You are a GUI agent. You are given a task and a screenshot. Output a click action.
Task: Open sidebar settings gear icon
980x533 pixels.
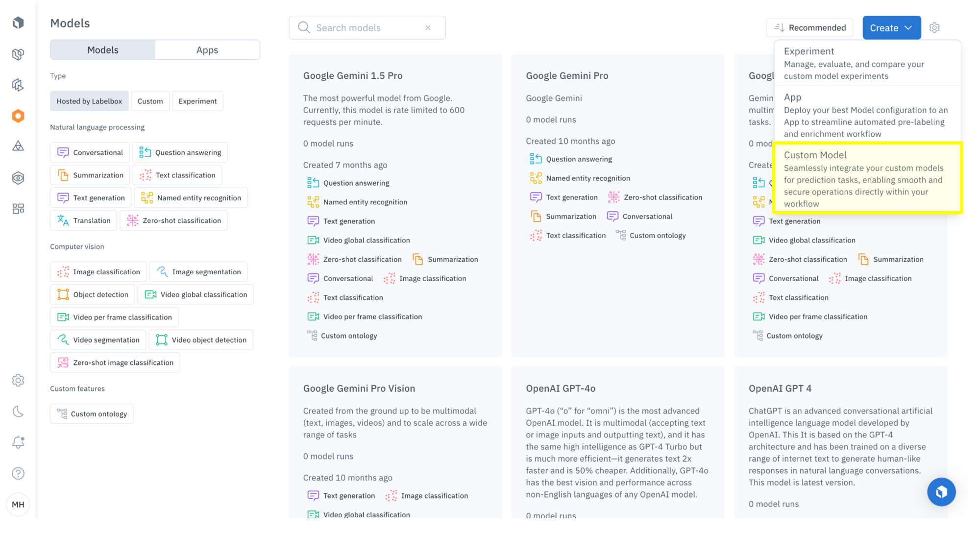pyautogui.click(x=18, y=380)
